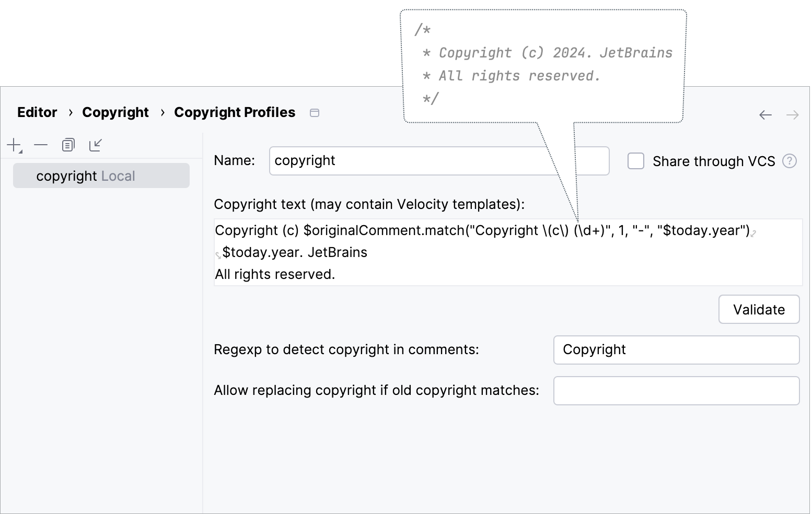Open the Copyright breadcrumb
Screen dimensions: 812x514
115,112
